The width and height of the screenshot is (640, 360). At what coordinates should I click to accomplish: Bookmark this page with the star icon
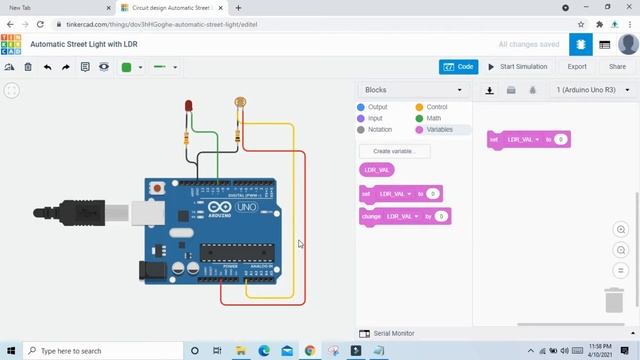[x=581, y=24]
